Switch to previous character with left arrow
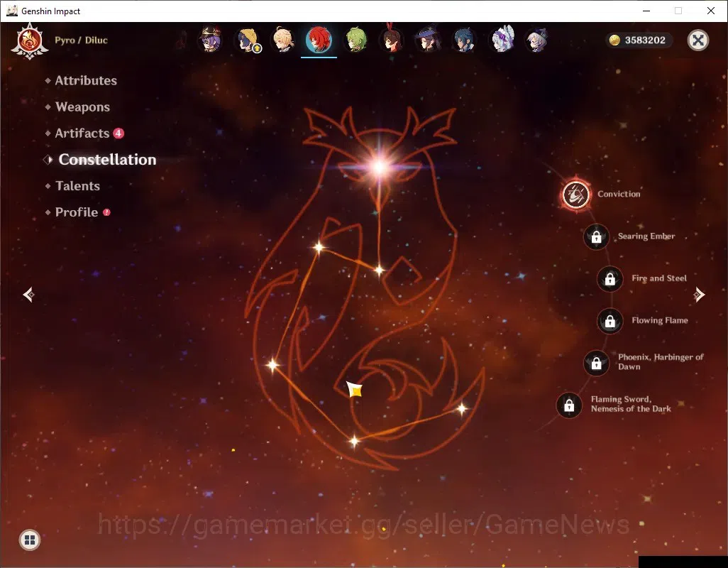This screenshot has width=728, height=568. [x=29, y=295]
